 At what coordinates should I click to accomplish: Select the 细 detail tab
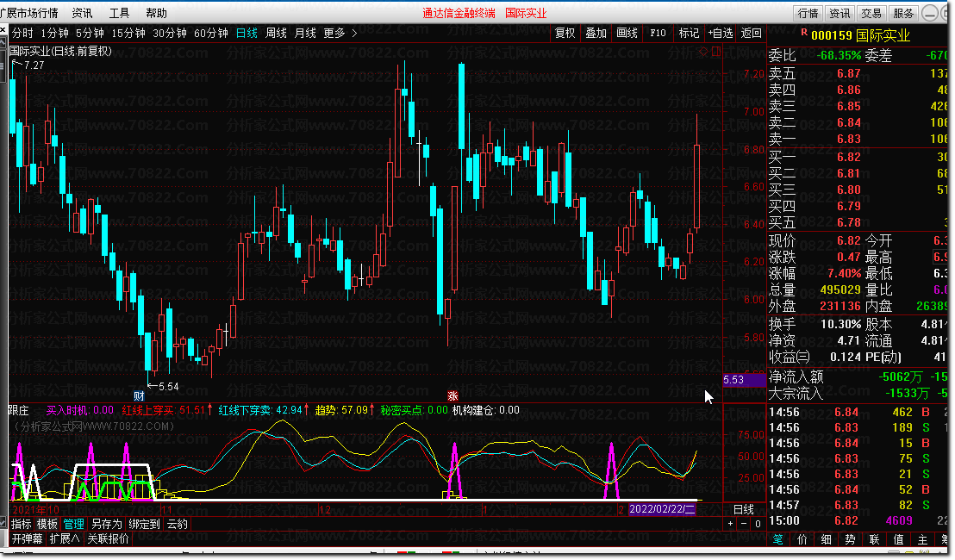click(x=827, y=539)
